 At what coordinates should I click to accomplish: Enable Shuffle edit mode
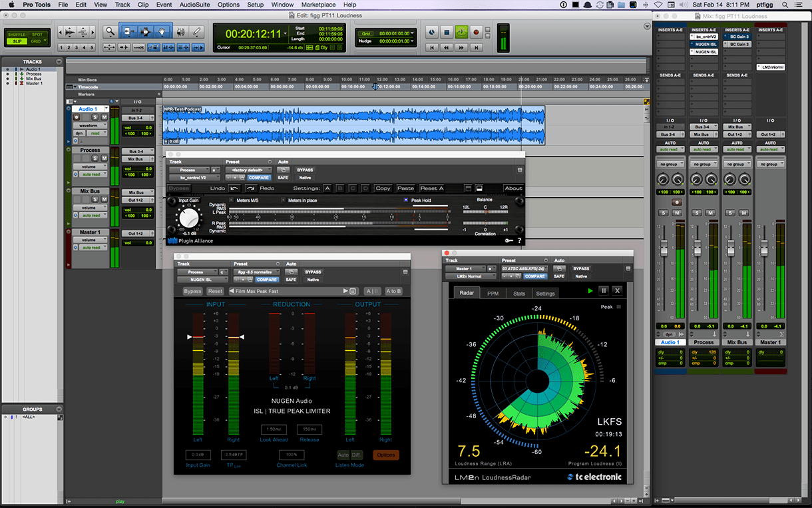tap(17, 34)
